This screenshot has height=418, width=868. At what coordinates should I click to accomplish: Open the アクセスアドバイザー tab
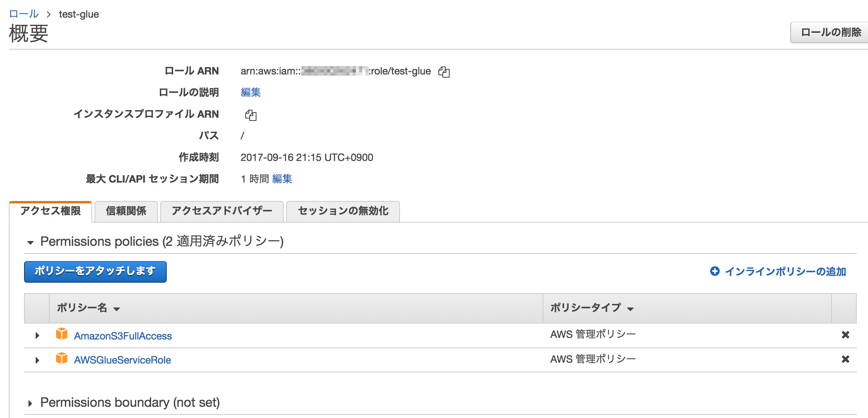pos(222,211)
